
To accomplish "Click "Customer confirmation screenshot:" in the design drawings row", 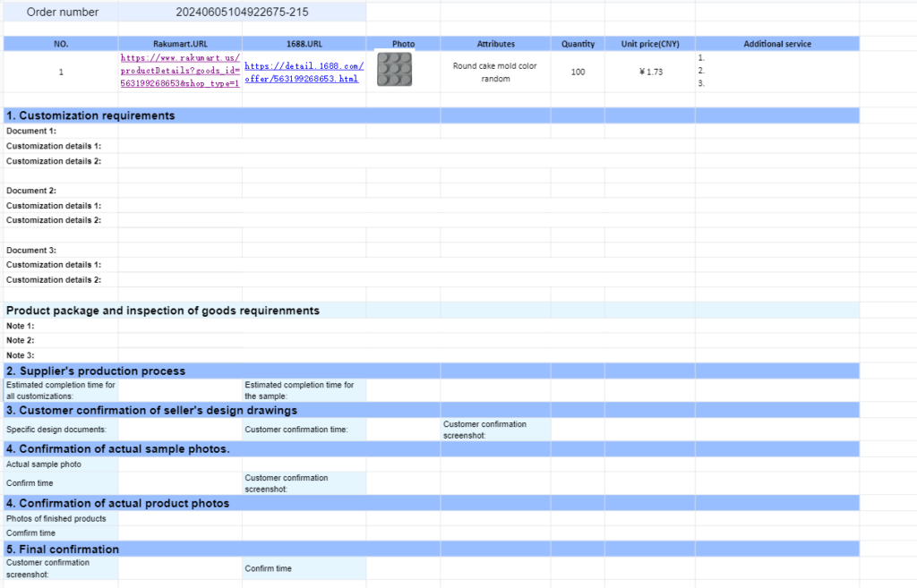I will 484,430.
